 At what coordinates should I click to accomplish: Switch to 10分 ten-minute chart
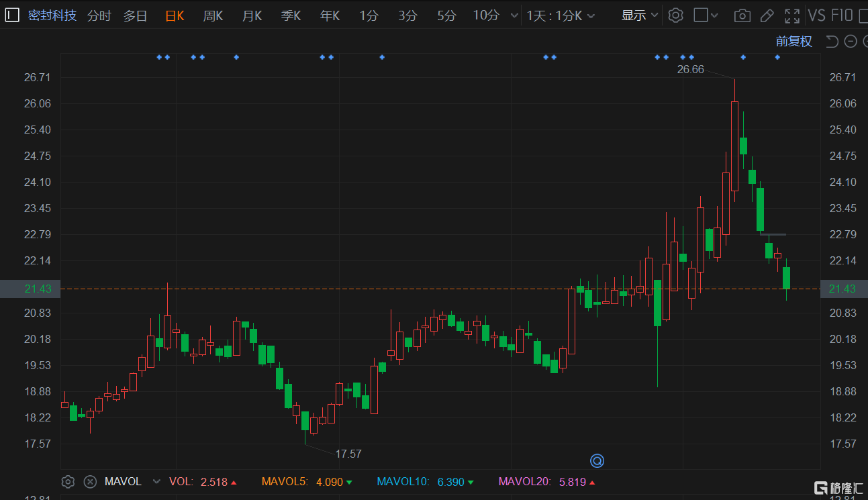coord(486,15)
